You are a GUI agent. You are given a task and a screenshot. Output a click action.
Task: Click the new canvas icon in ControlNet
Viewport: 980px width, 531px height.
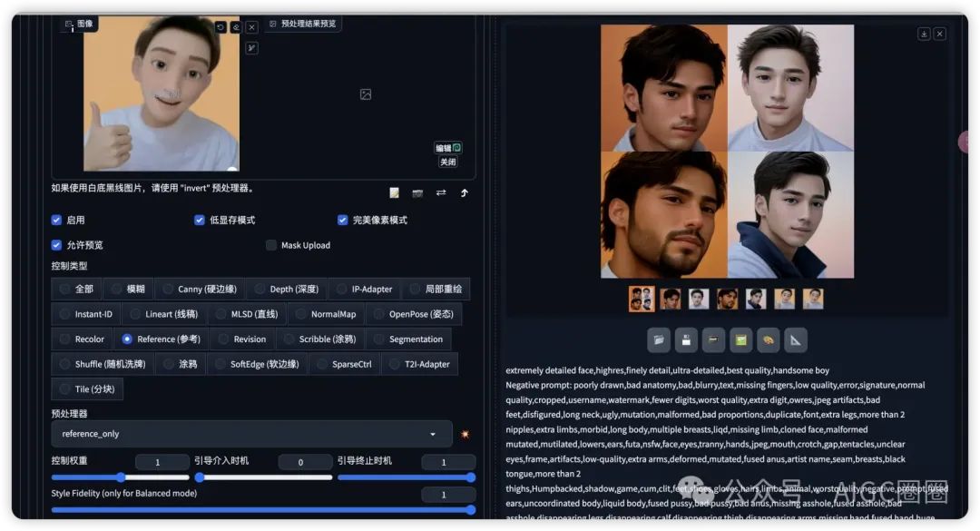(394, 192)
